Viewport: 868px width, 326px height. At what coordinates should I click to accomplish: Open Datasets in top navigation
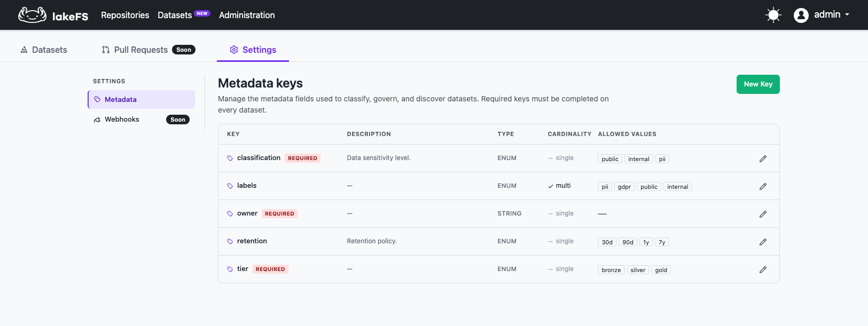tap(175, 15)
